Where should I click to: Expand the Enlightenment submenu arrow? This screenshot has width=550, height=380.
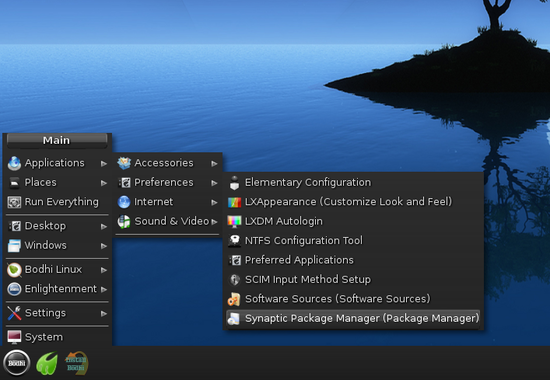[103, 289]
